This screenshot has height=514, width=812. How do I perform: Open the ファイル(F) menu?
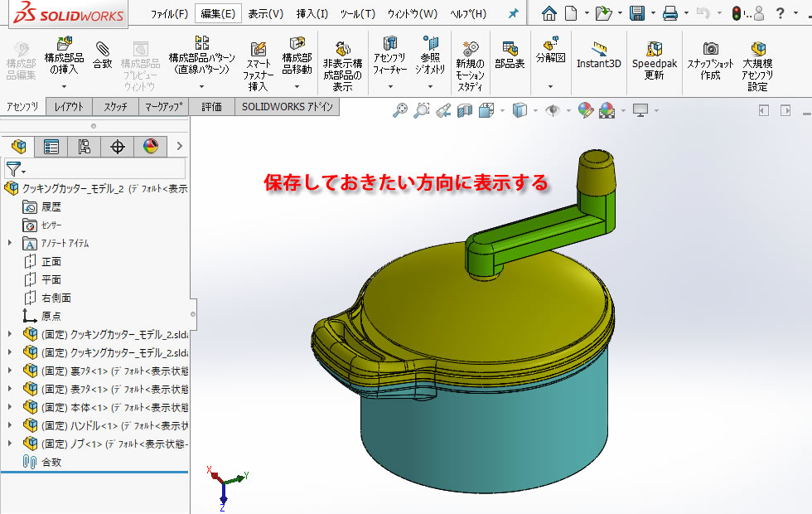(x=169, y=13)
